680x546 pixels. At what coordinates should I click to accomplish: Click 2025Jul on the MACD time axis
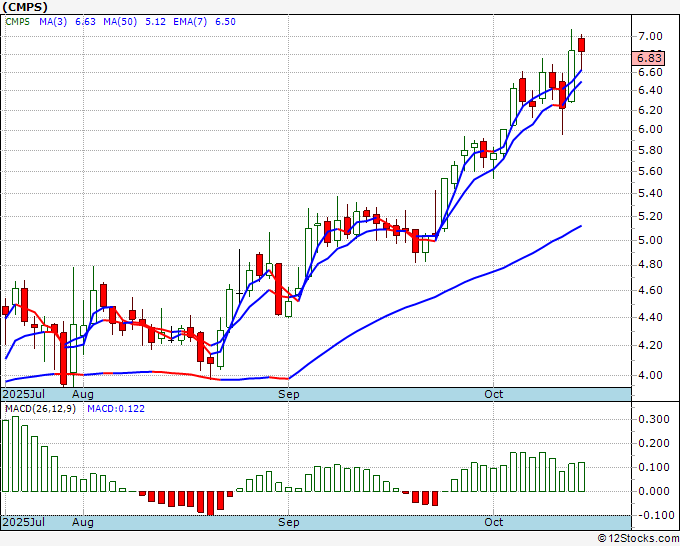pyautogui.click(x=23, y=522)
